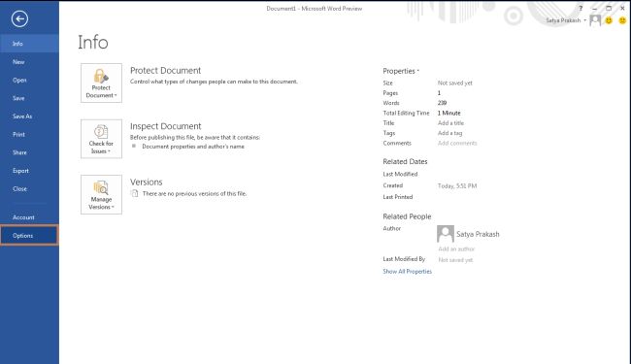Click the Add an author field
631x364 pixels.
point(456,248)
